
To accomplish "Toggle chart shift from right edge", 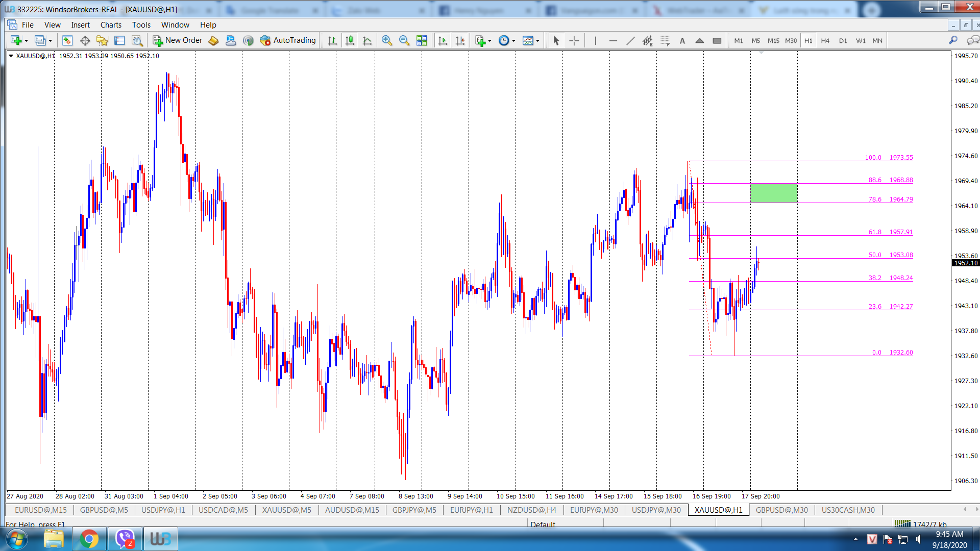I will 460,40.
